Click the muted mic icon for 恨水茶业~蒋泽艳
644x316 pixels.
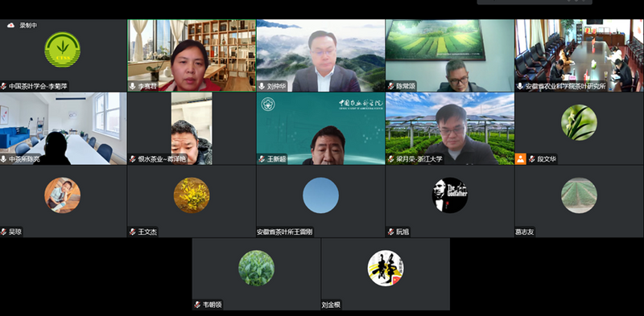[x=132, y=159]
